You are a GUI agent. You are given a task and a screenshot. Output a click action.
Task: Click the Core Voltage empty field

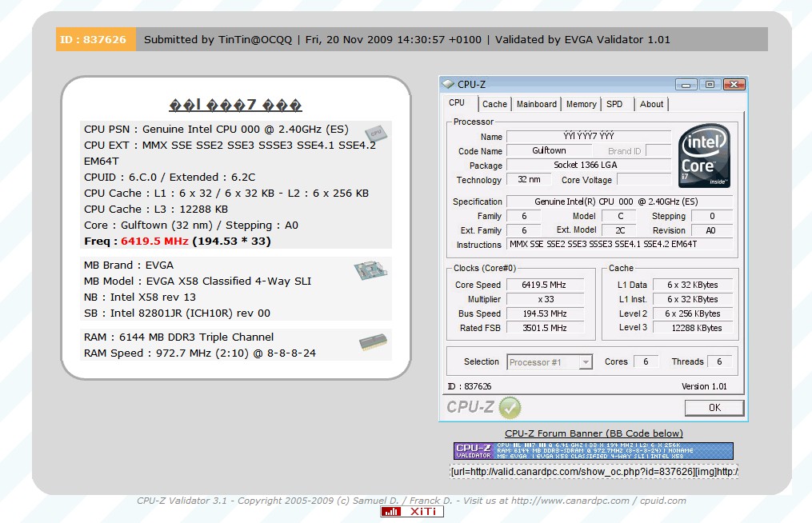coord(644,180)
